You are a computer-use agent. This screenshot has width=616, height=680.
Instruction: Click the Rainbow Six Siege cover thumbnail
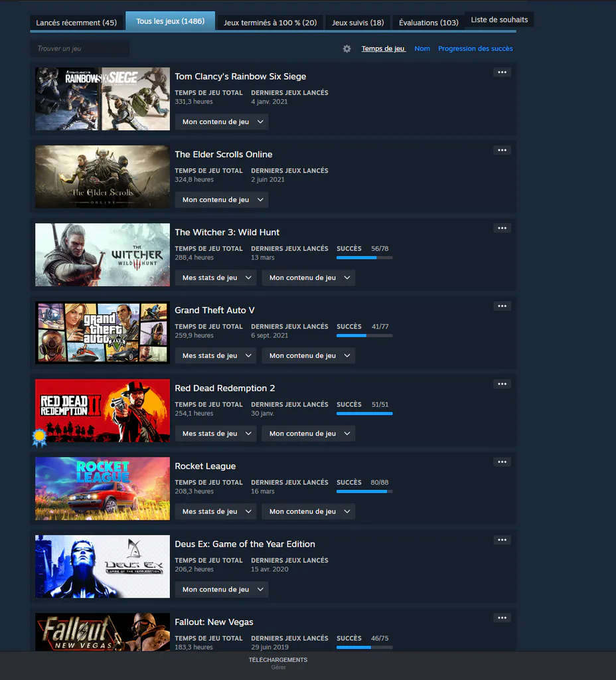[102, 99]
